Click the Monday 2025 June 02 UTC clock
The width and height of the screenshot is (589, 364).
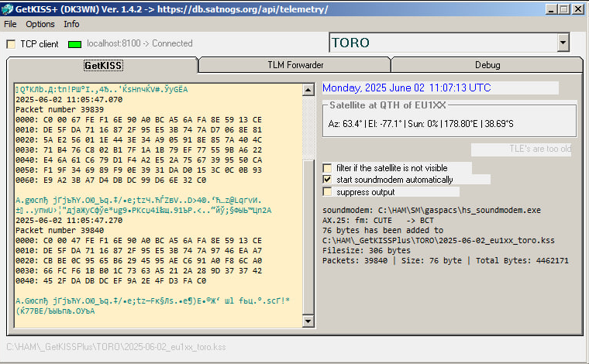[x=406, y=88]
